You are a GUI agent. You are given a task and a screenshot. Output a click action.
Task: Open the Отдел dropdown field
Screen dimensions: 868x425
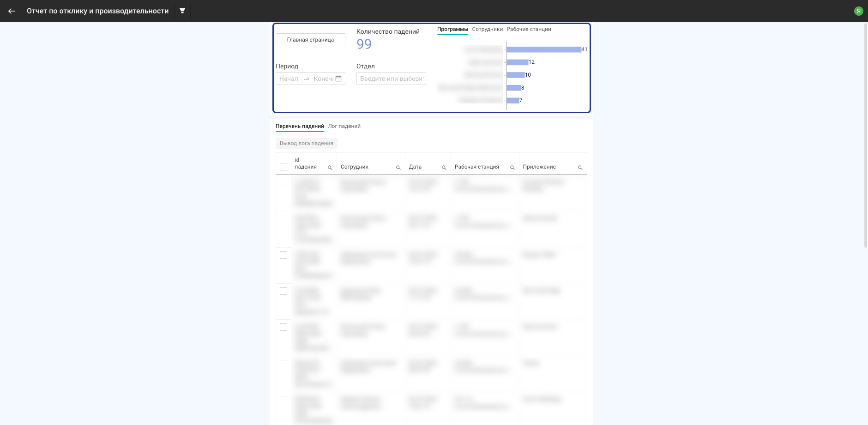tap(391, 79)
